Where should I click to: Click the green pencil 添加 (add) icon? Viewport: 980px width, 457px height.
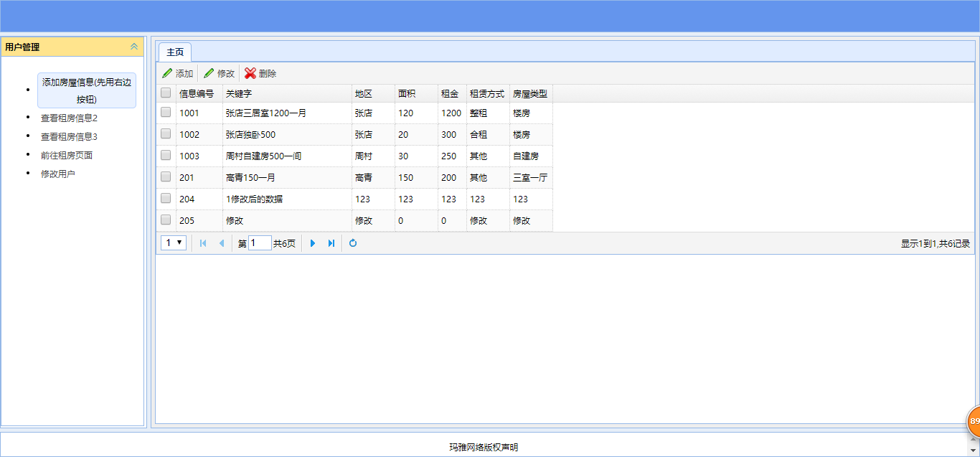(x=167, y=73)
